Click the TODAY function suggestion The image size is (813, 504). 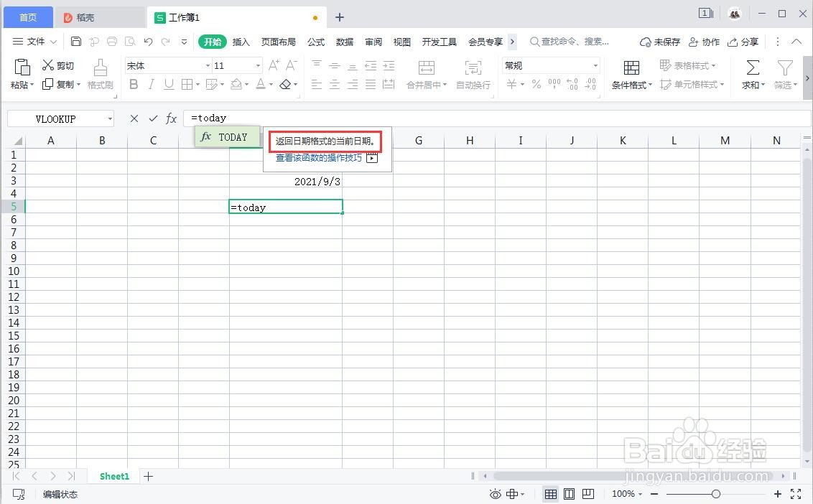click(227, 136)
